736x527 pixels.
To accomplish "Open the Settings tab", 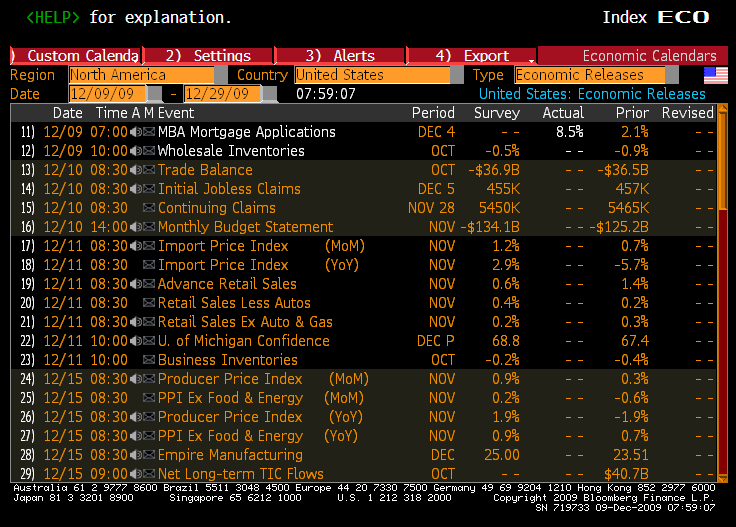I will (208, 55).
